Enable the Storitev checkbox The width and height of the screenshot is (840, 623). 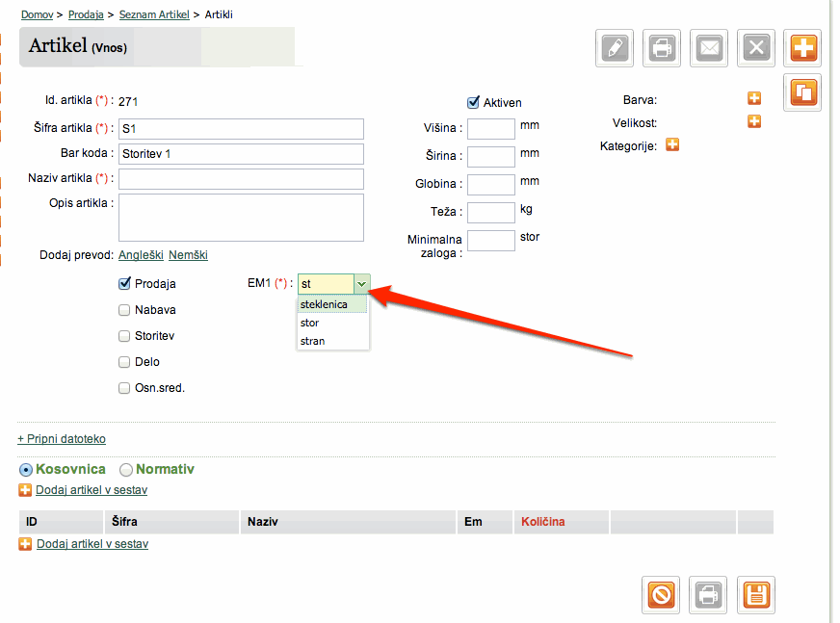[x=124, y=336]
